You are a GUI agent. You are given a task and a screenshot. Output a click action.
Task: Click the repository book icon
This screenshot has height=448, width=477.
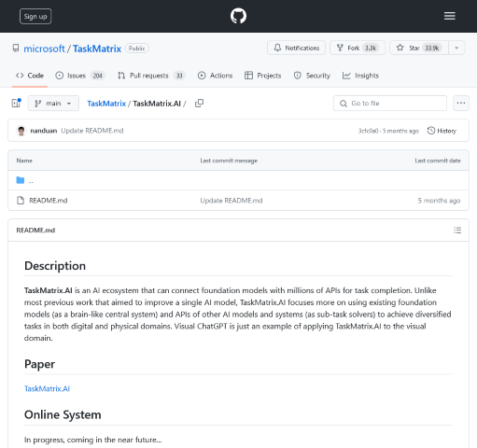(x=16, y=48)
